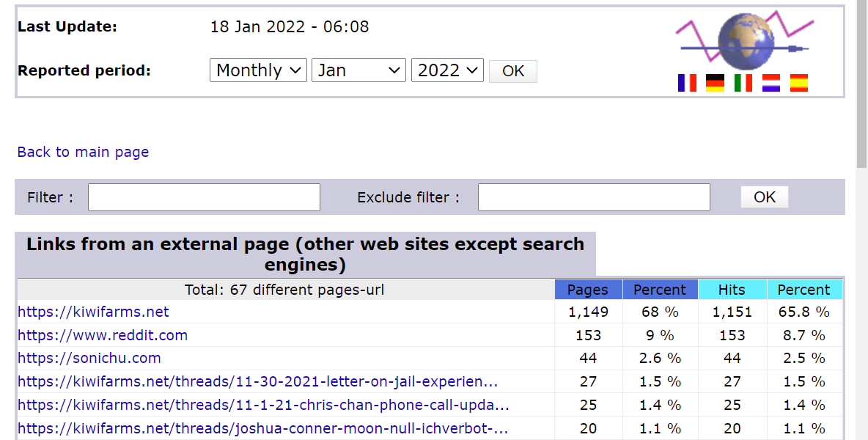This screenshot has width=868, height=440.
Task: Click the Hits column header
Action: pyautogui.click(x=732, y=290)
